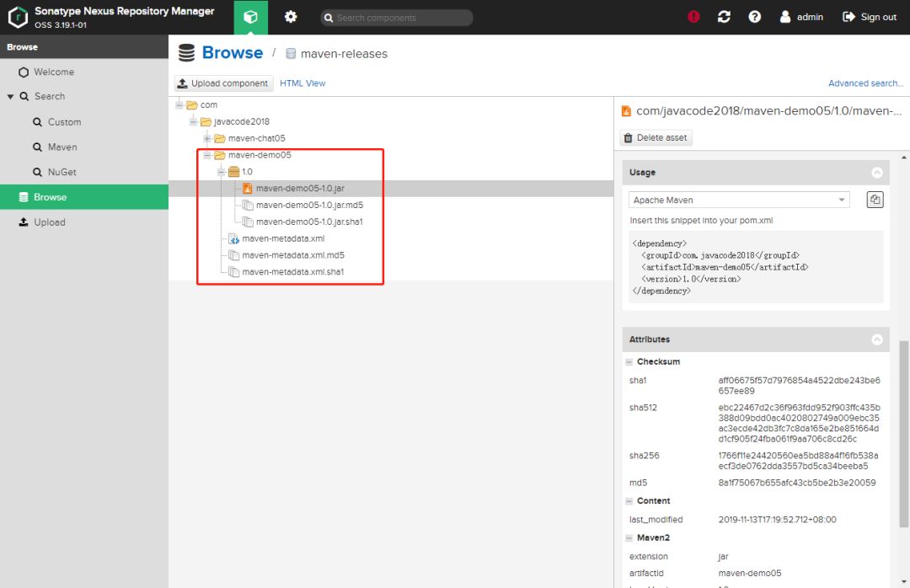Select the 1.0 version component
The height and width of the screenshot is (588, 910).
click(x=247, y=172)
